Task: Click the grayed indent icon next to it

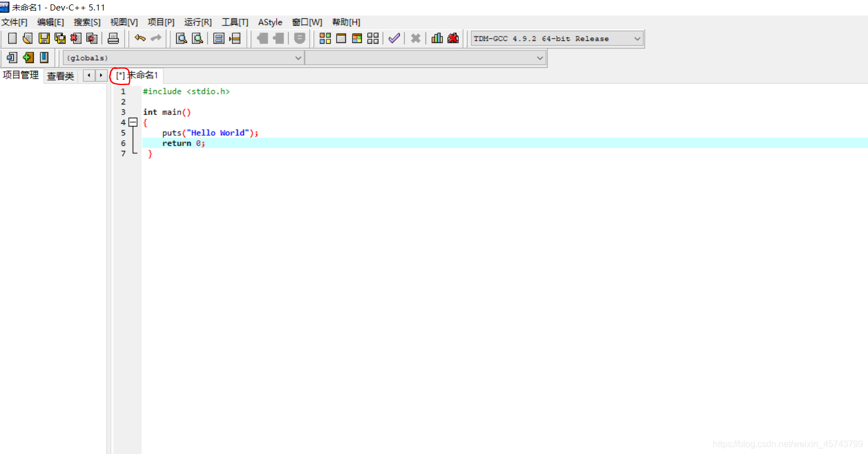Action: [278, 38]
